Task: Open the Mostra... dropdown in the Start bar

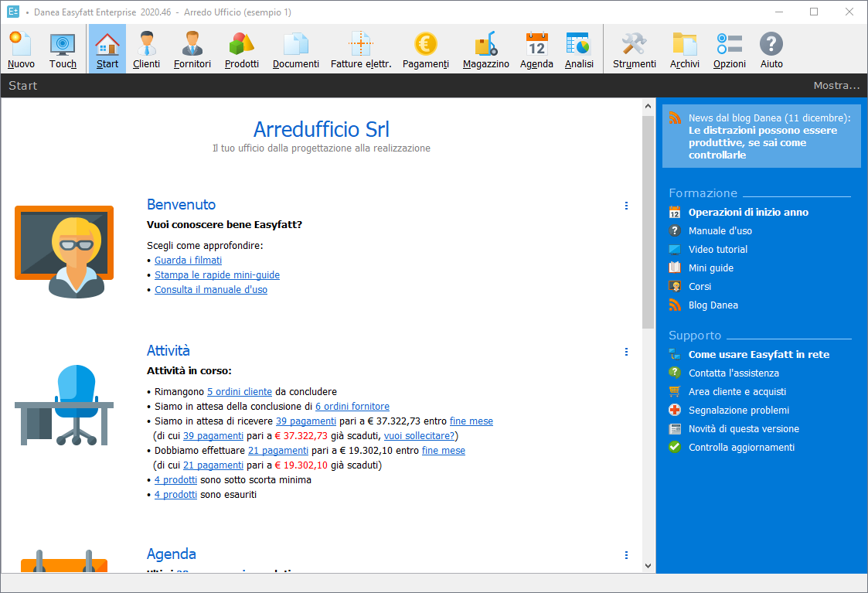Action: [836, 85]
